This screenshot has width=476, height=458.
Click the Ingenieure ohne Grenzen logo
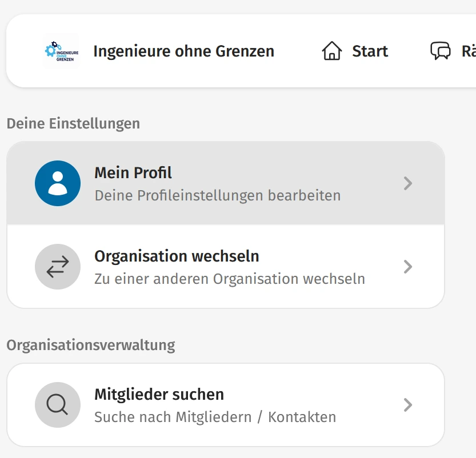[x=62, y=51]
